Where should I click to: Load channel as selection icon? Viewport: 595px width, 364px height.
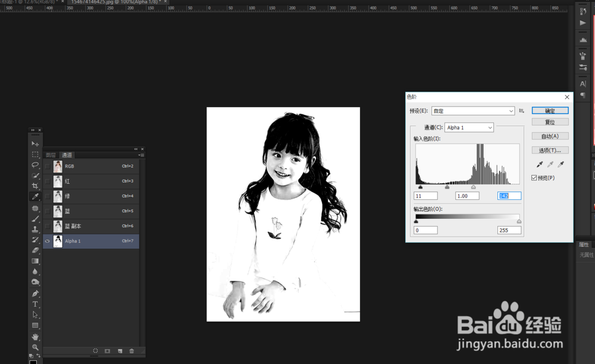tap(95, 351)
